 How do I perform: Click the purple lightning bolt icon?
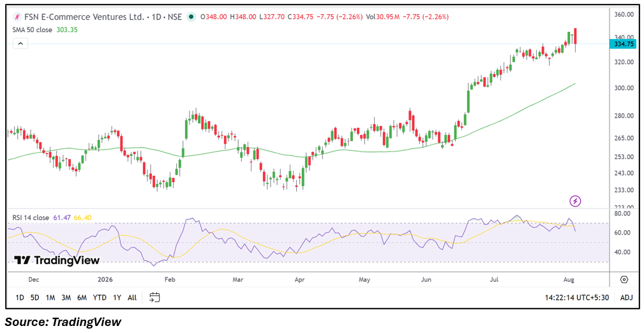coord(576,201)
